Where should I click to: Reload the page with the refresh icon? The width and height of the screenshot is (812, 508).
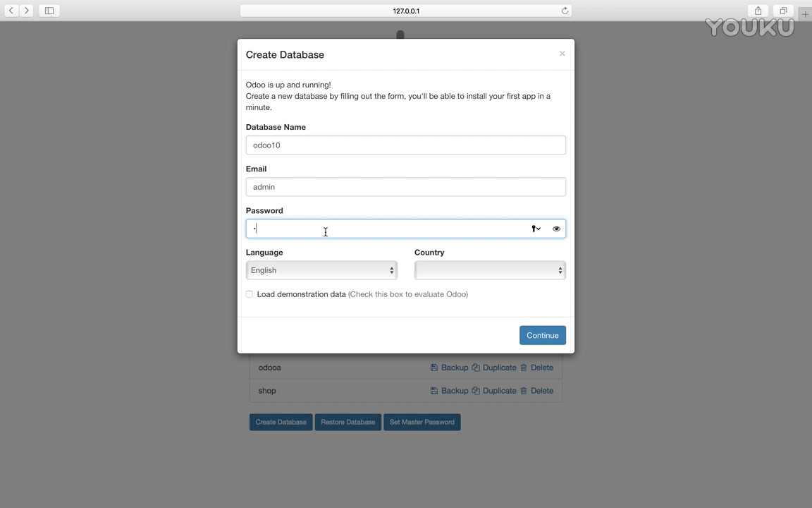pos(565,11)
